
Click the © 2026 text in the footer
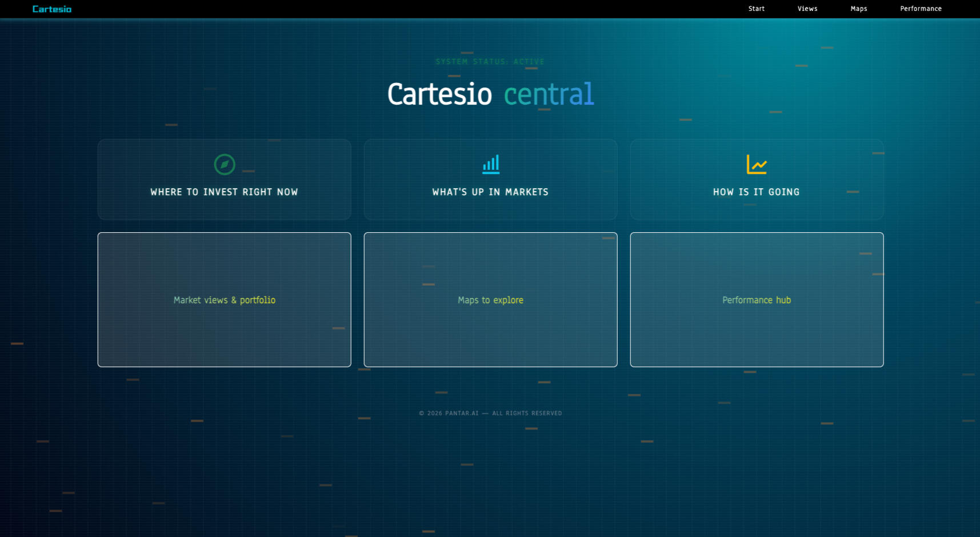coord(431,413)
